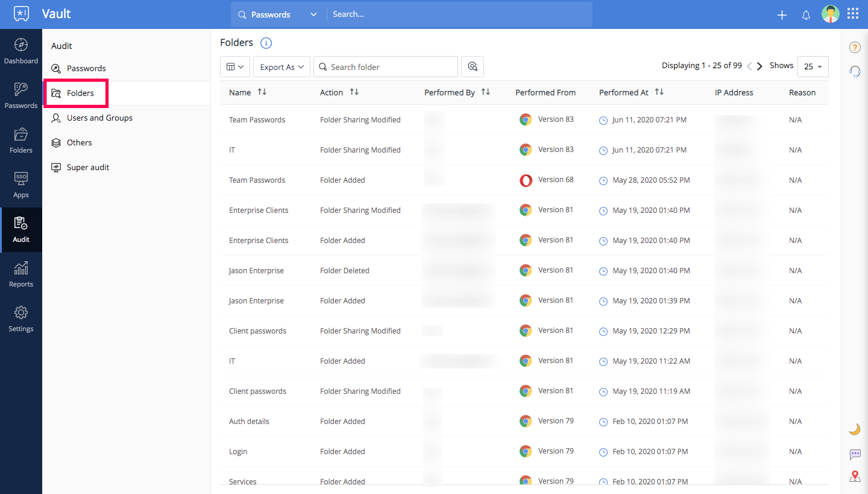The height and width of the screenshot is (494, 868).
Task: Open the Apps SSO section
Action: pyautogui.click(x=21, y=185)
